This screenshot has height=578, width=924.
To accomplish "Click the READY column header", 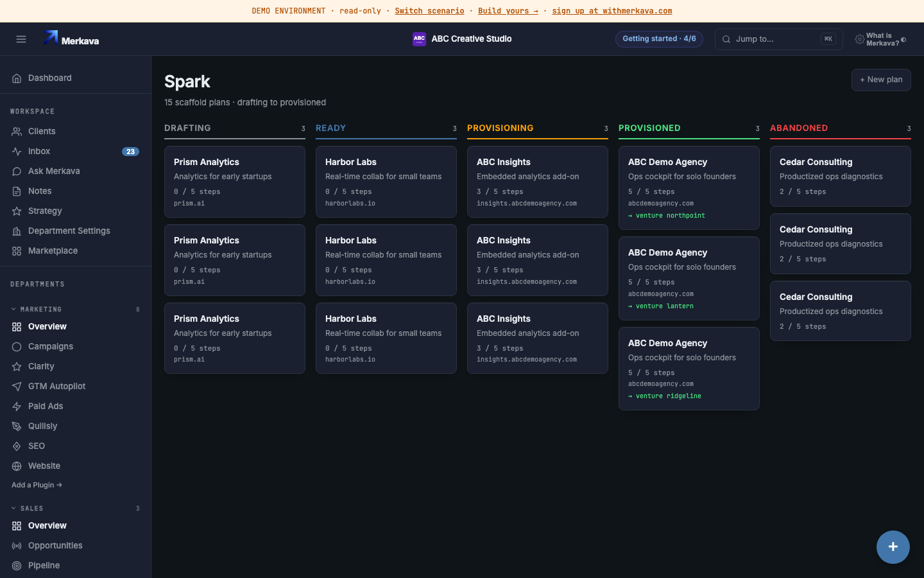I will 386,129.
